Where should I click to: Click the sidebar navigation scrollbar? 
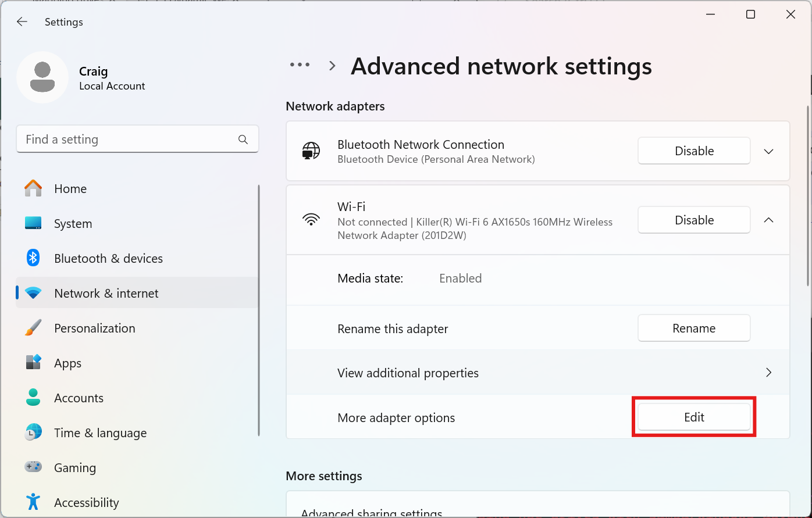point(258,310)
